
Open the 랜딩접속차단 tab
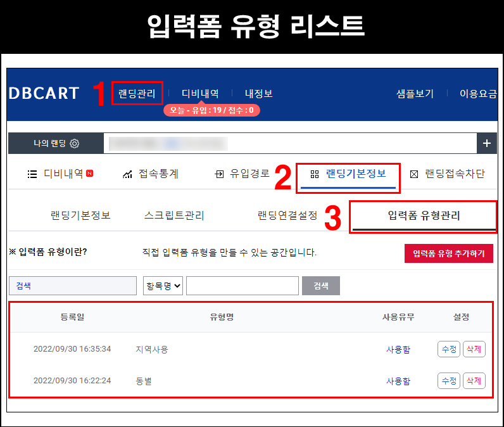tap(448, 174)
